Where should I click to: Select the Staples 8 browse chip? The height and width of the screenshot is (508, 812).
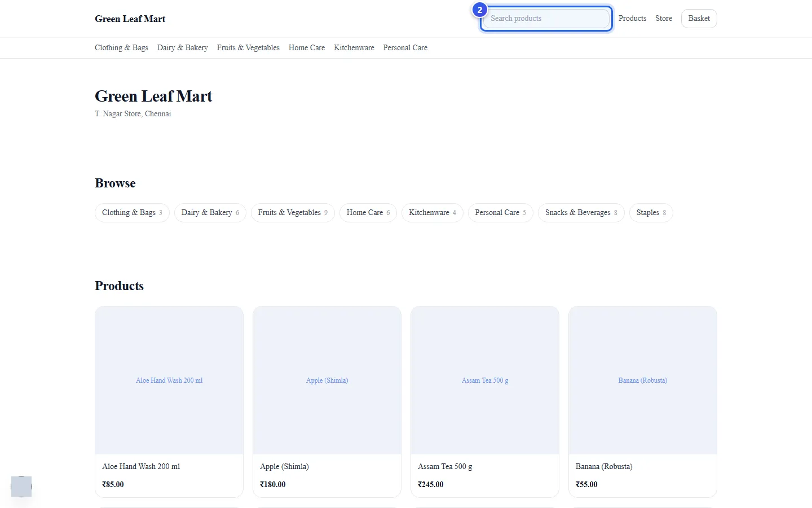pos(651,213)
